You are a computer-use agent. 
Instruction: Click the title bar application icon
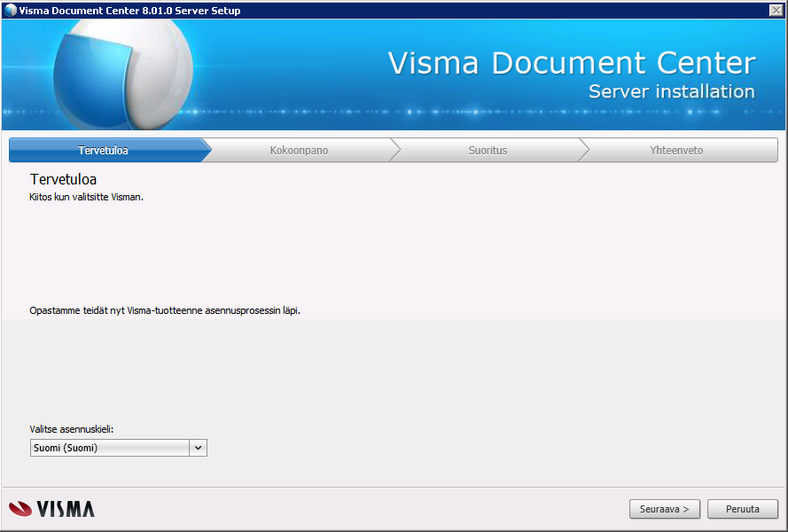tap(10, 10)
